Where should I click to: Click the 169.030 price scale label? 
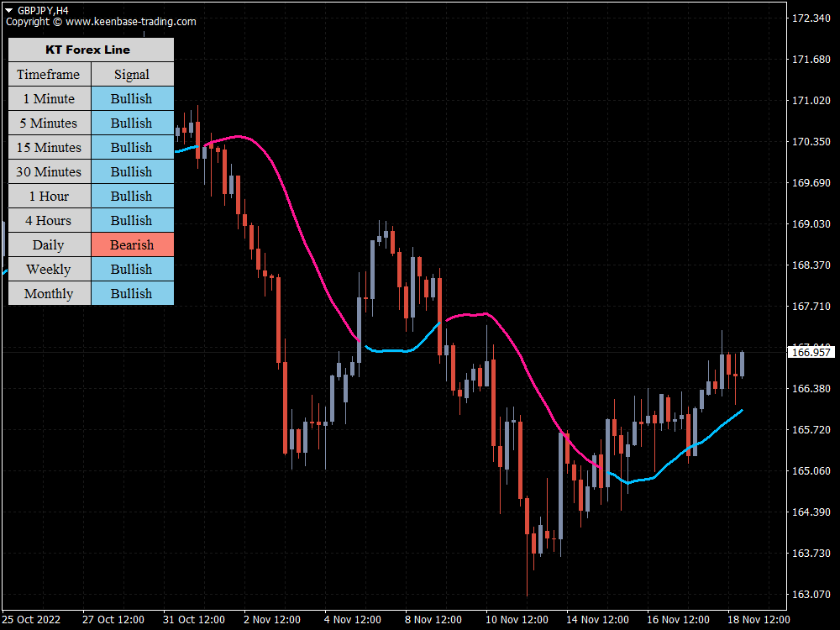811,224
